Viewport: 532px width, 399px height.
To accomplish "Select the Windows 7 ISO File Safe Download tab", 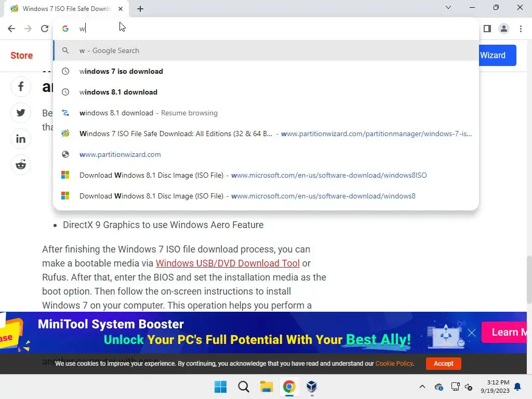I will 66,9.
